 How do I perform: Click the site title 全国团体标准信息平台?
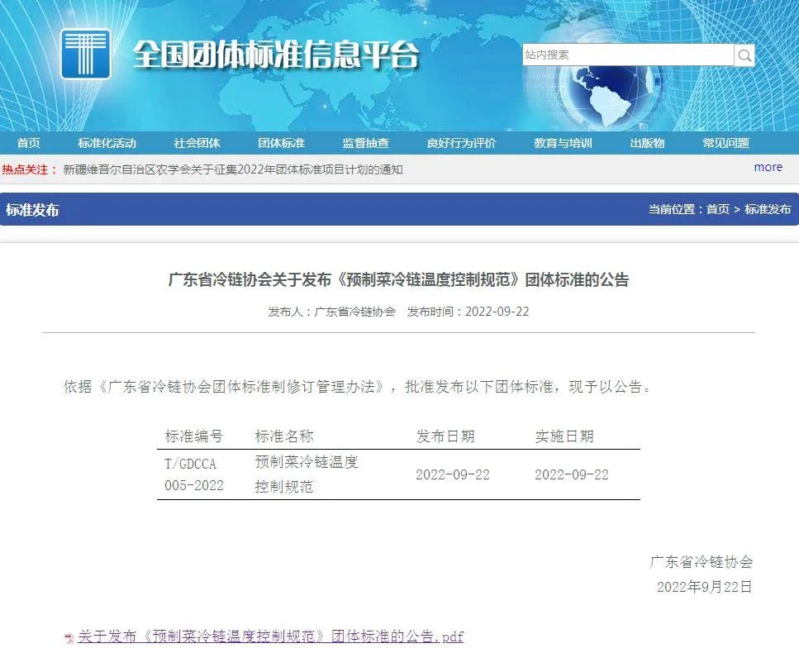click(276, 55)
